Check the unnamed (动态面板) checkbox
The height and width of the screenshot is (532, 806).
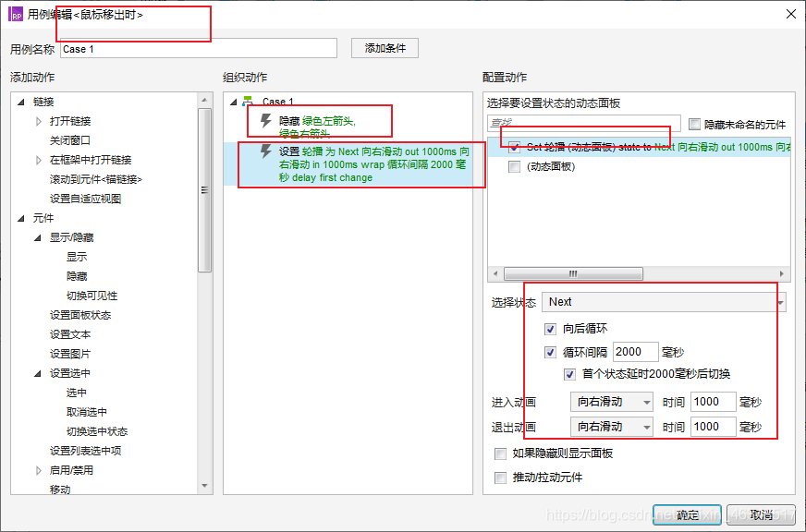pos(514,166)
